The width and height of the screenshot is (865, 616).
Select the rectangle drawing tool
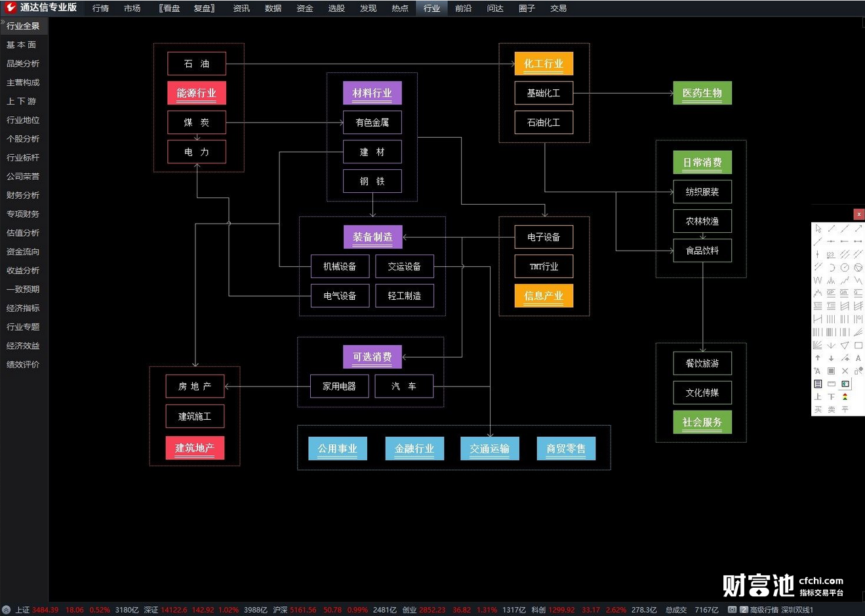click(x=858, y=345)
